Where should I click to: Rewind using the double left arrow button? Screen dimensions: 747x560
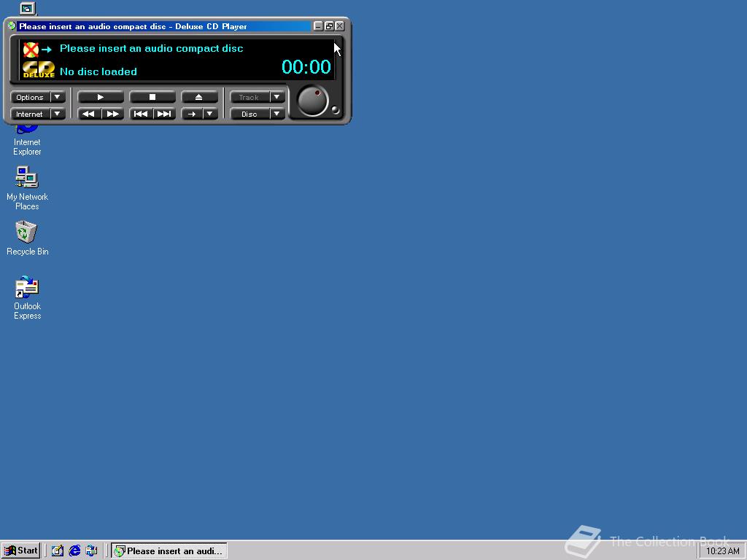[89, 114]
